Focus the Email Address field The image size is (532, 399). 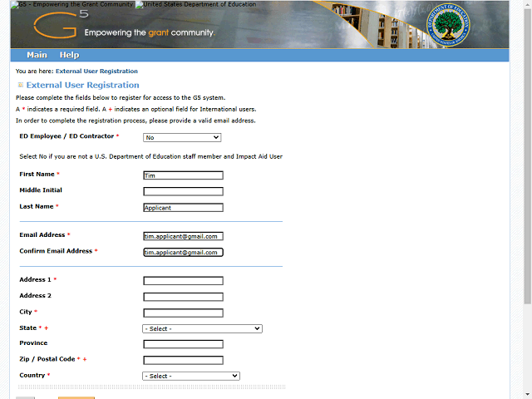point(183,236)
